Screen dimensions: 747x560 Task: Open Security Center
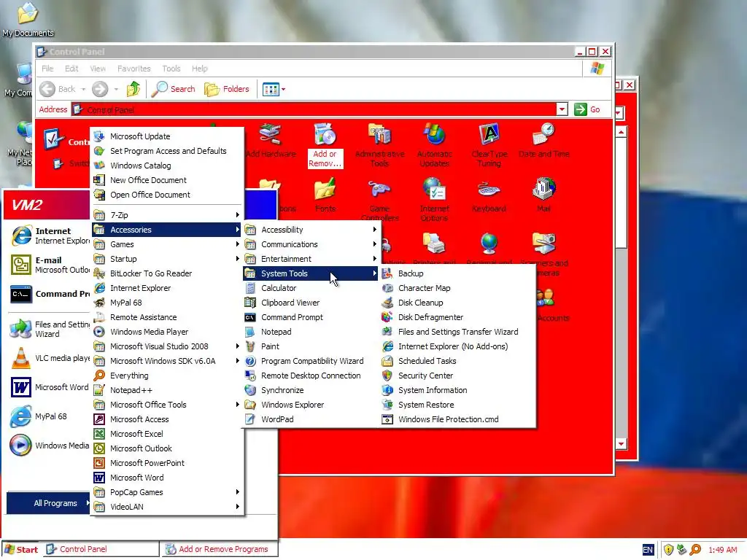point(457,376)
